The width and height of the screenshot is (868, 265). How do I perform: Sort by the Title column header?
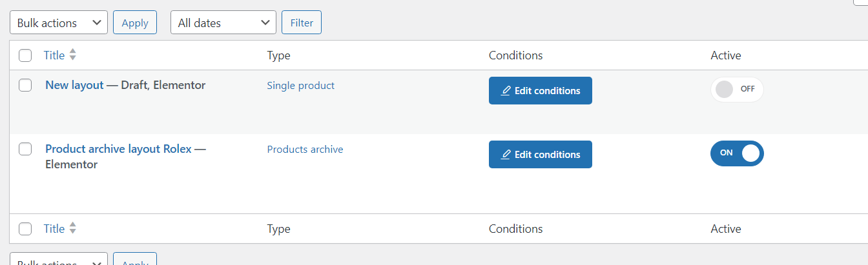[54, 55]
